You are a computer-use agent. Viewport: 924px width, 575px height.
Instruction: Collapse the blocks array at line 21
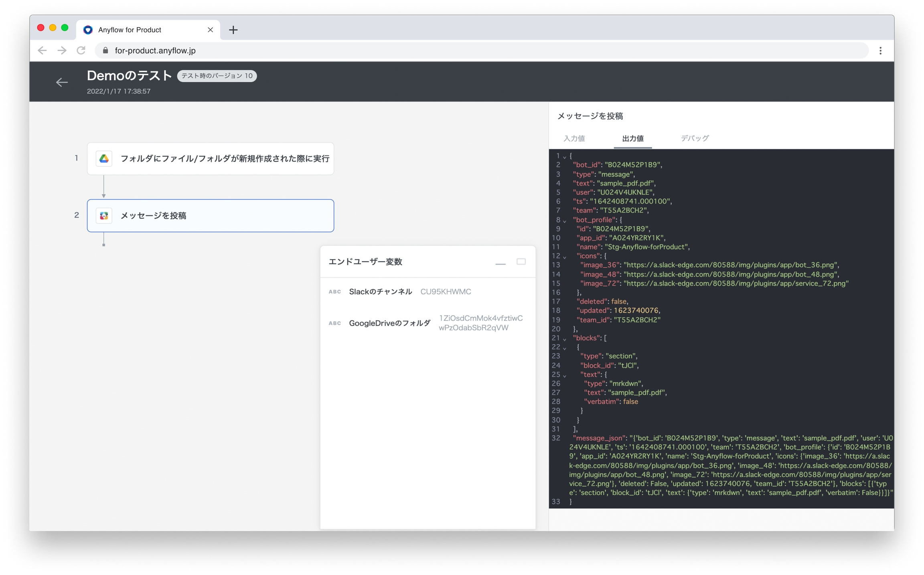(565, 339)
